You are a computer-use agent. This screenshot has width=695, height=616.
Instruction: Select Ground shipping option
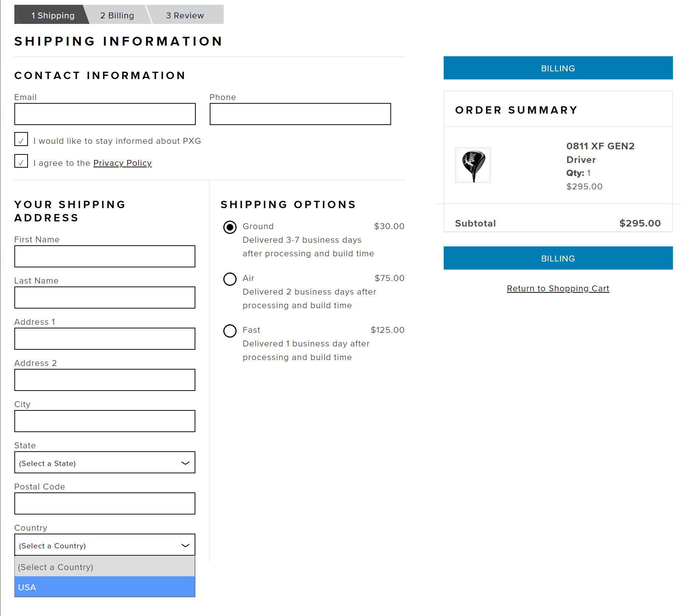pos(230,227)
